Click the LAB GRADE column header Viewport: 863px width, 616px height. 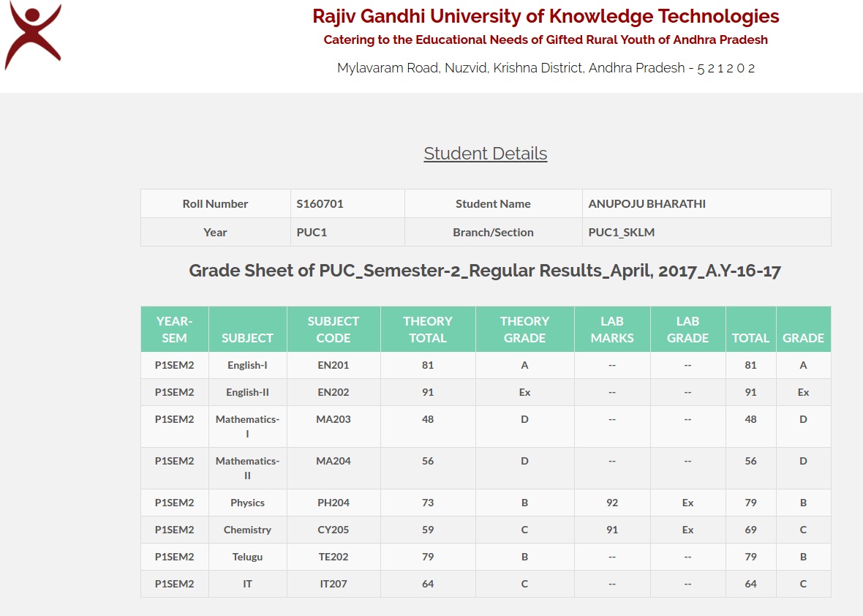click(688, 329)
